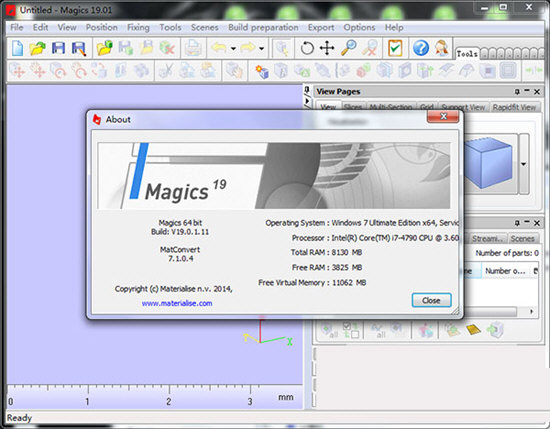Click the Redo arrow icon
This screenshot has height=429, width=550.
pyautogui.click(x=248, y=47)
